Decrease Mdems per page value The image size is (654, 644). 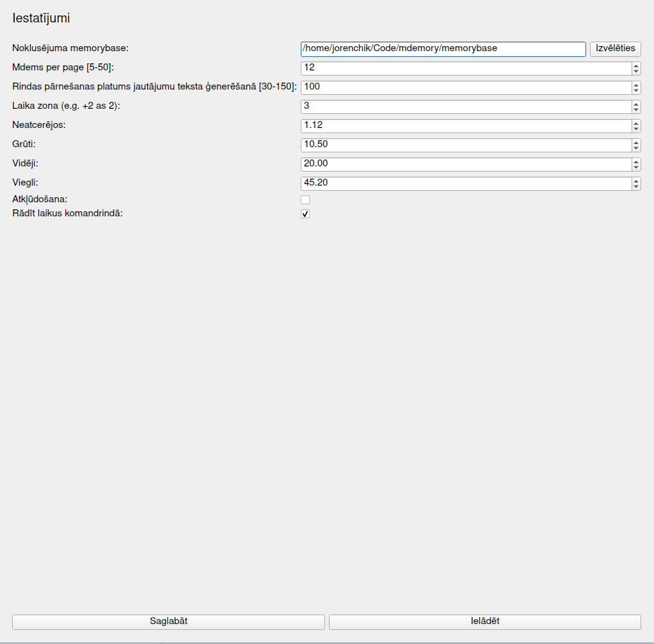point(635,72)
